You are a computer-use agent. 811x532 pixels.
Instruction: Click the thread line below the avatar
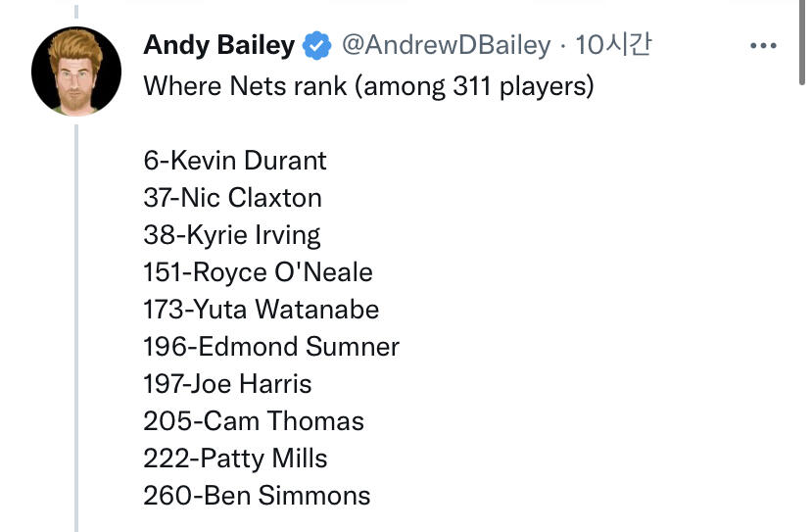click(76, 323)
